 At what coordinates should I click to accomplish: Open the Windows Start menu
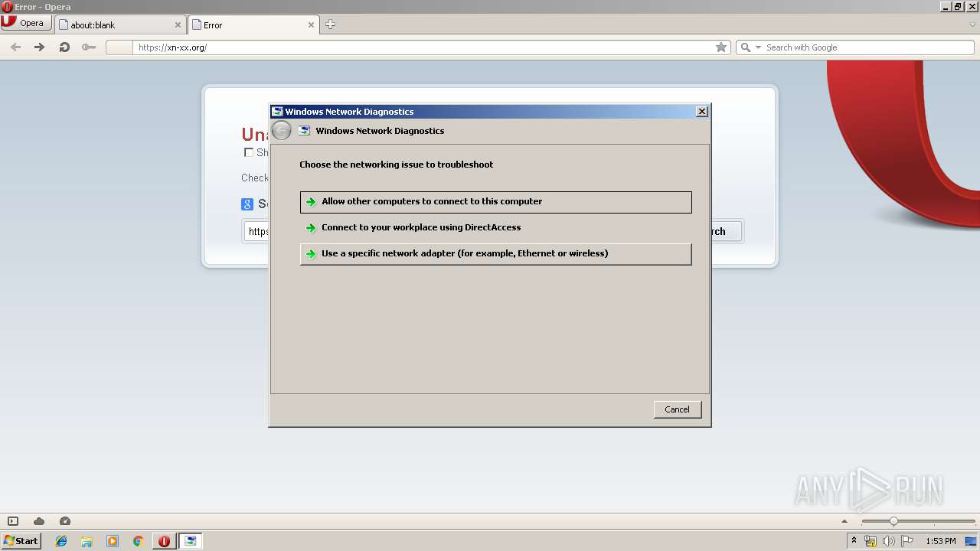pyautogui.click(x=21, y=541)
